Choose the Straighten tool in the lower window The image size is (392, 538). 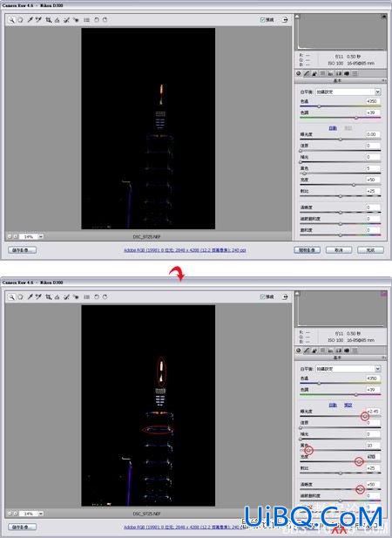point(57,296)
